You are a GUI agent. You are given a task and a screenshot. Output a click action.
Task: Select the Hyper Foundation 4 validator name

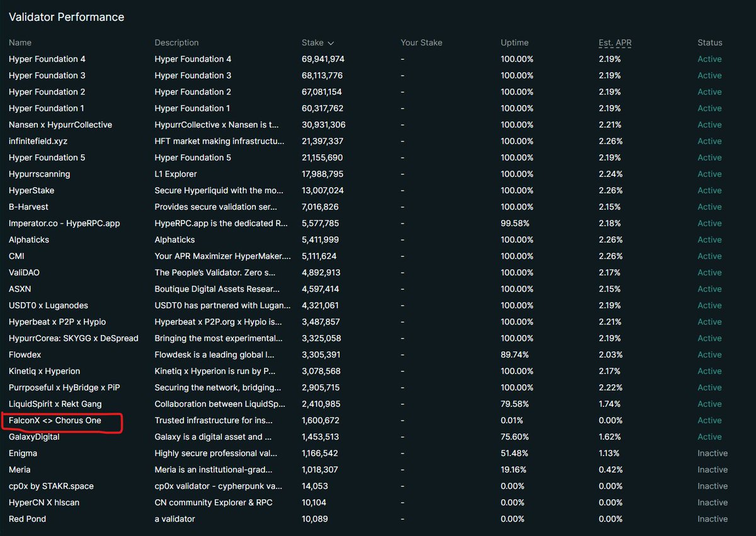coord(47,59)
